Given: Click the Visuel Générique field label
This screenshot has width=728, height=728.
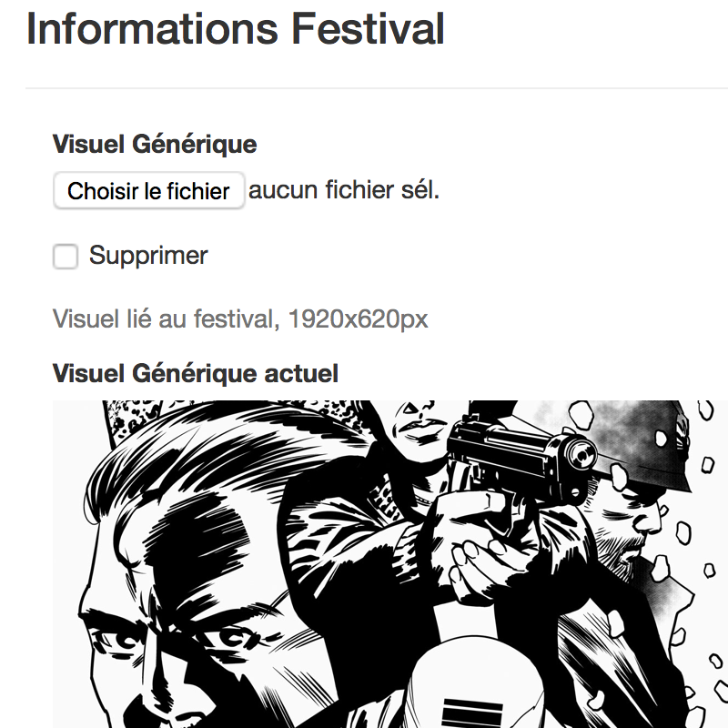Looking at the screenshot, I should pyautogui.click(x=155, y=144).
